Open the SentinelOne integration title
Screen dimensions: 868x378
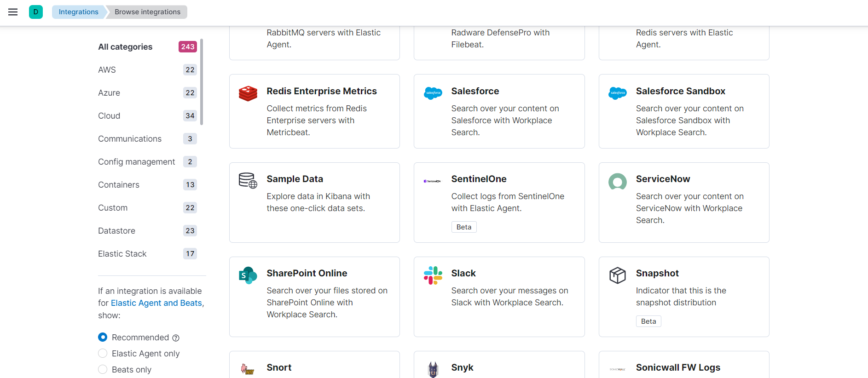(x=479, y=179)
